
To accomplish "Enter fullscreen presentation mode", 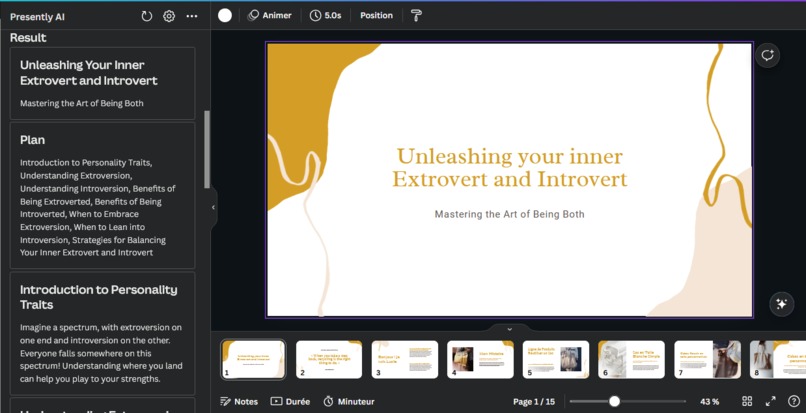I will point(771,401).
